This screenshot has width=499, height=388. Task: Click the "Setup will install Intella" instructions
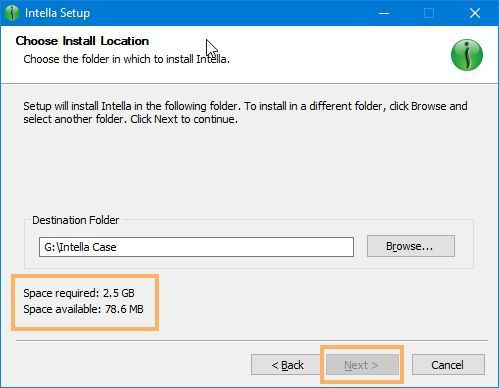(245, 112)
